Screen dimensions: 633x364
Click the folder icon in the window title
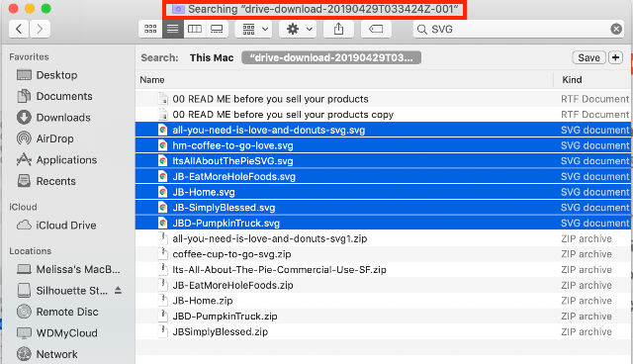coord(178,9)
